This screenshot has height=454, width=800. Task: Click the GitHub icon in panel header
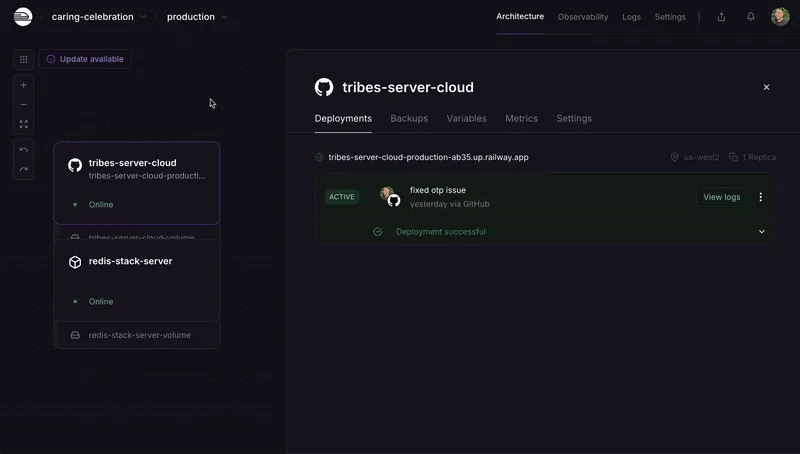click(324, 87)
